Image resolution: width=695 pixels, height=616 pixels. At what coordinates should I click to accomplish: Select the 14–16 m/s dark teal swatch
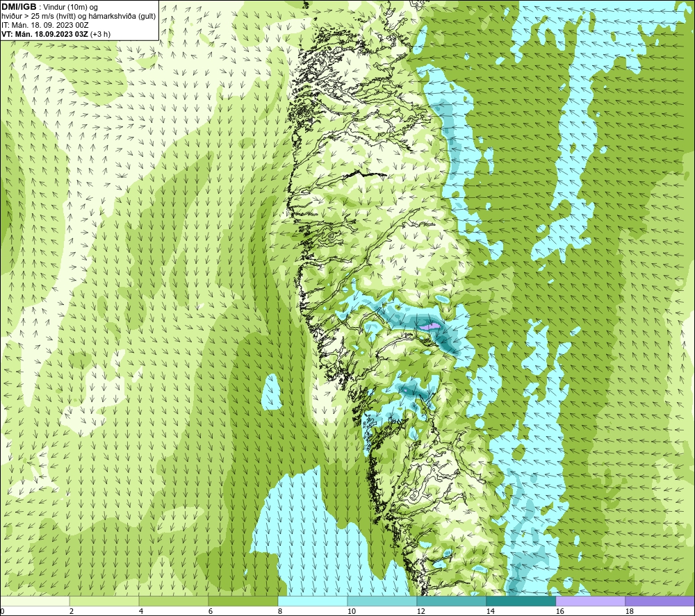521,601
